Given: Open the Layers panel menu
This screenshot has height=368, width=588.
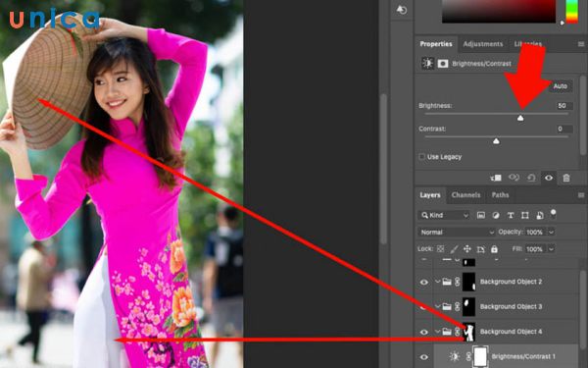Looking at the screenshot, I should pyautogui.click(x=581, y=195).
